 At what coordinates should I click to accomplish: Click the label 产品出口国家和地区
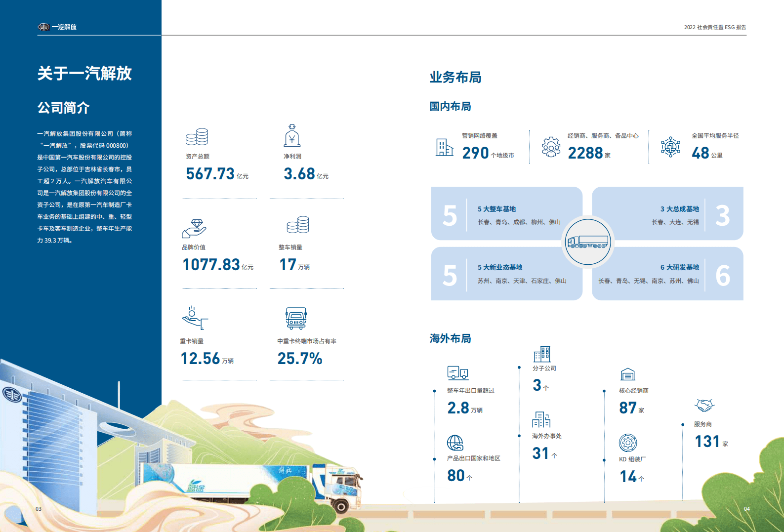point(474,458)
